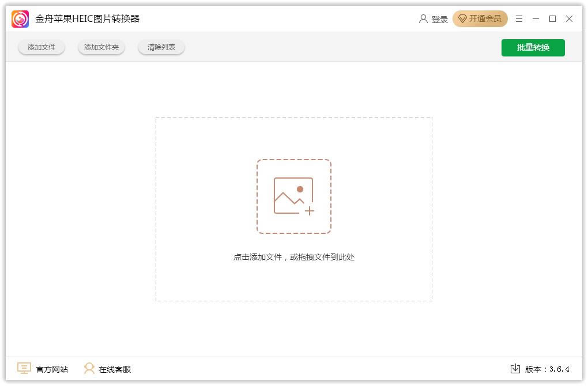Open 官方网站 link

point(52,369)
